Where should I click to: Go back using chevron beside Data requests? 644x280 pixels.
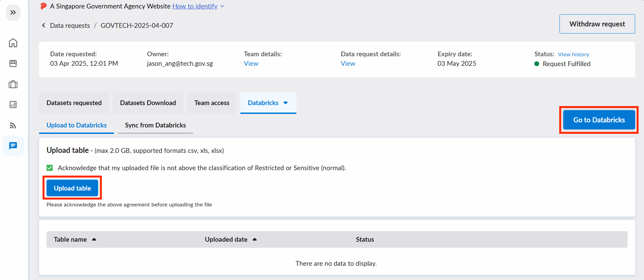[43, 25]
